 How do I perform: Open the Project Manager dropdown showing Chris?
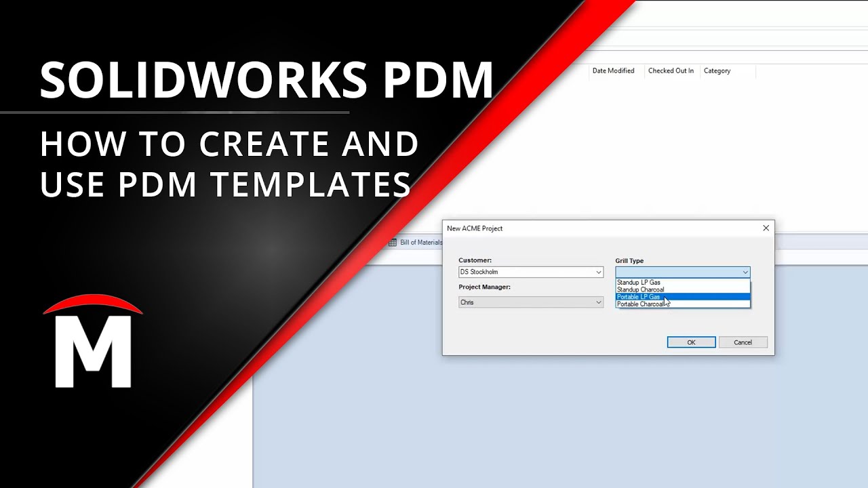pos(531,302)
